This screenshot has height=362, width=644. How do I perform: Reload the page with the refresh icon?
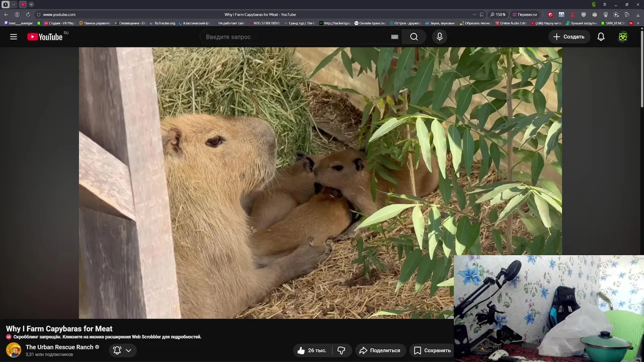click(28, 15)
